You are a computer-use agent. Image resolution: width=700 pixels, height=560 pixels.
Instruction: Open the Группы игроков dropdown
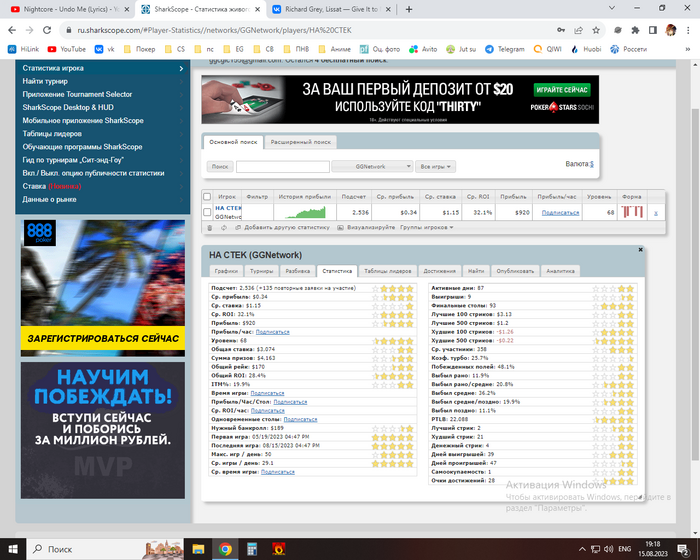tap(426, 228)
